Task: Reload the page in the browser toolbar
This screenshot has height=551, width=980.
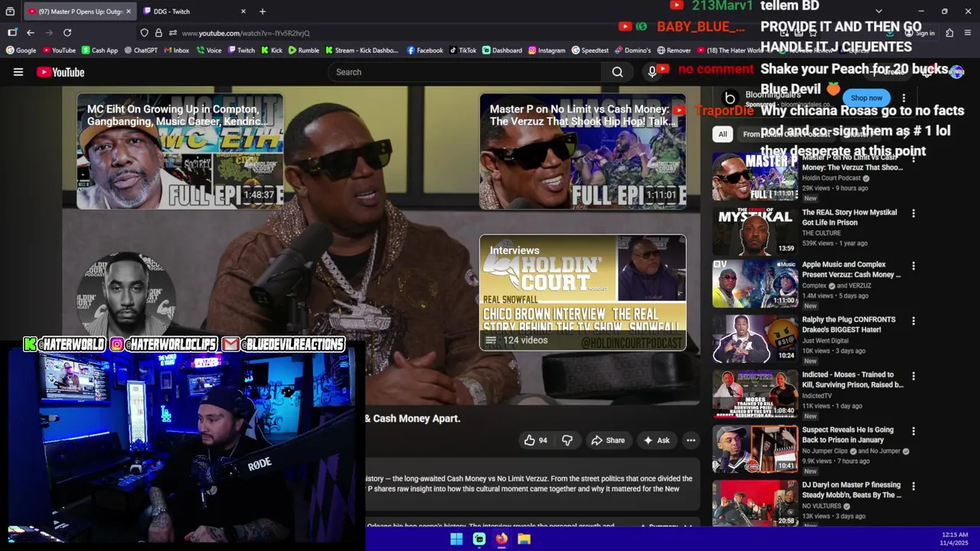Action: click(x=67, y=33)
